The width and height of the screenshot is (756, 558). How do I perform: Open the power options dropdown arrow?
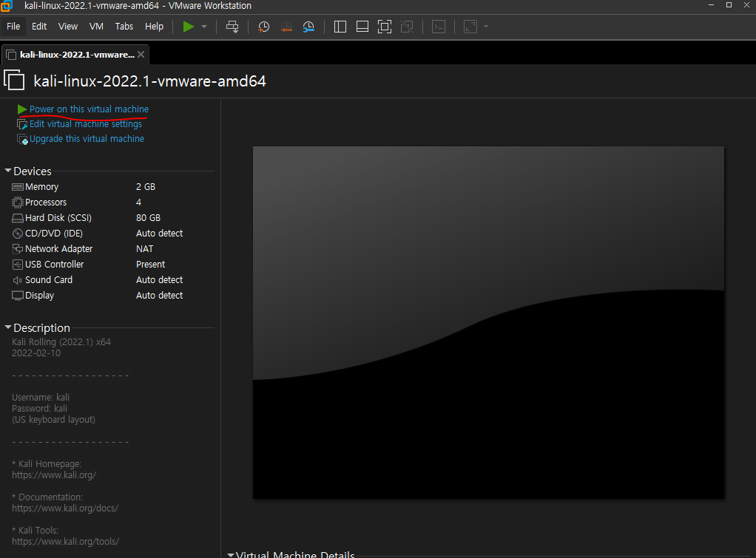point(204,27)
